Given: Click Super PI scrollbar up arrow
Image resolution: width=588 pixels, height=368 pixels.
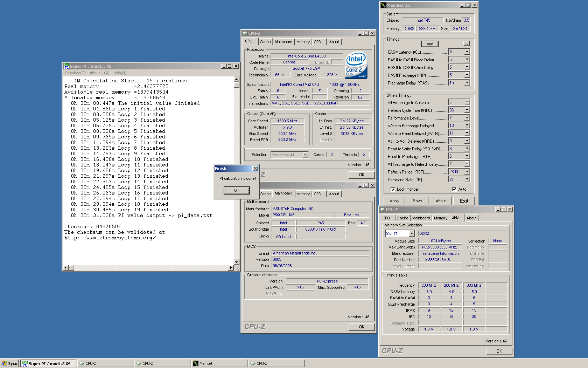Looking at the screenshot, I should coord(237,80).
